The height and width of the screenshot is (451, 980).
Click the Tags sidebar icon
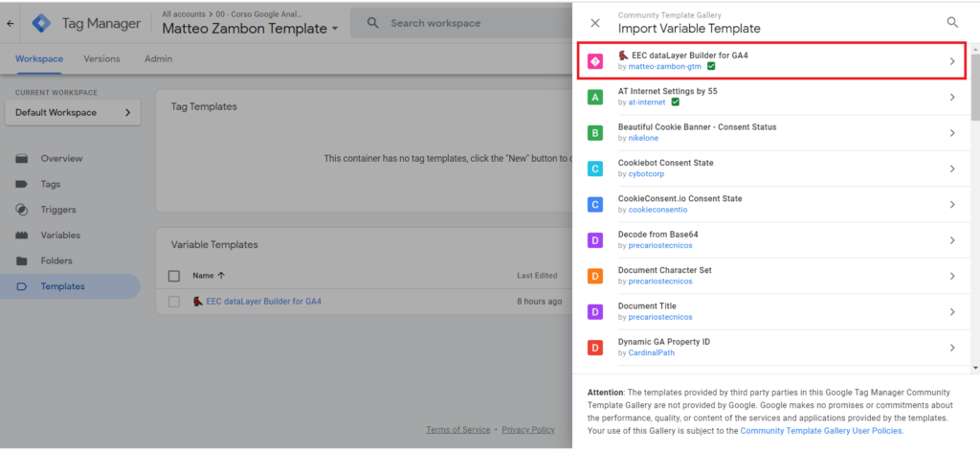22,185
